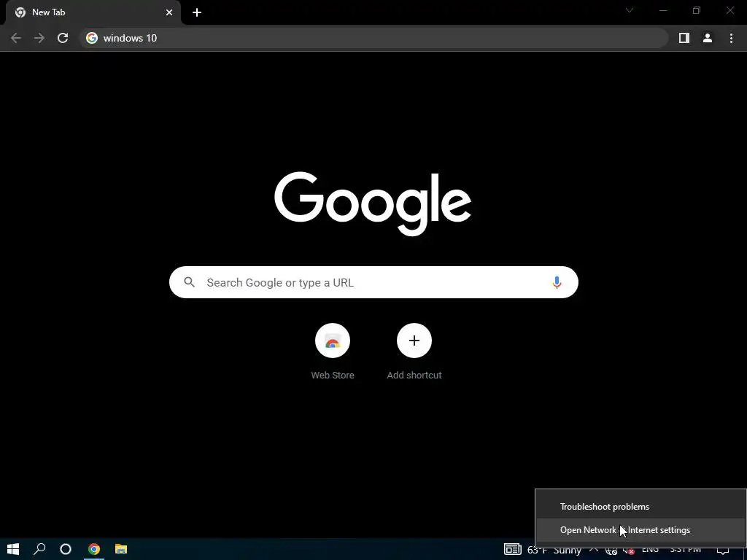
Task: Click the muted volume tray icon
Action: coord(629,550)
